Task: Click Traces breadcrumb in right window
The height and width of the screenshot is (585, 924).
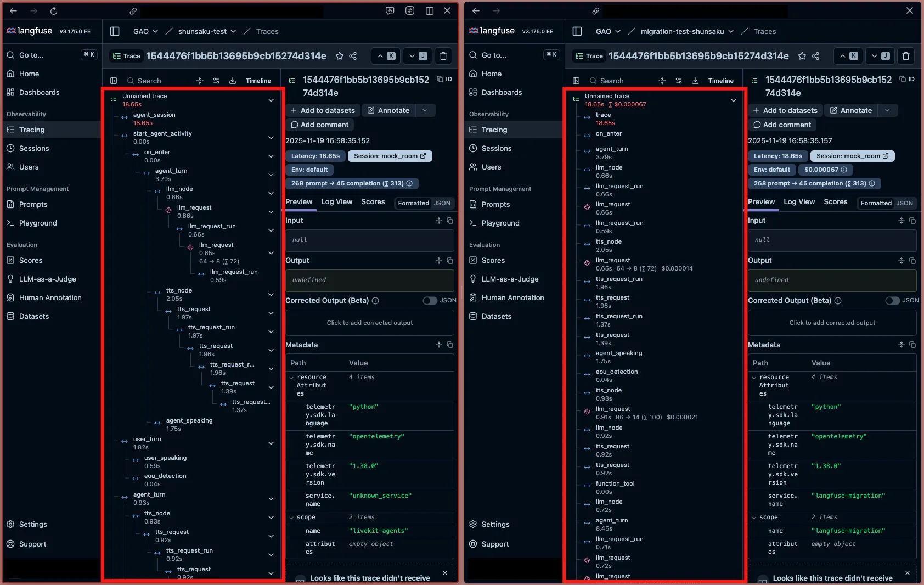Action: (764, 31)
